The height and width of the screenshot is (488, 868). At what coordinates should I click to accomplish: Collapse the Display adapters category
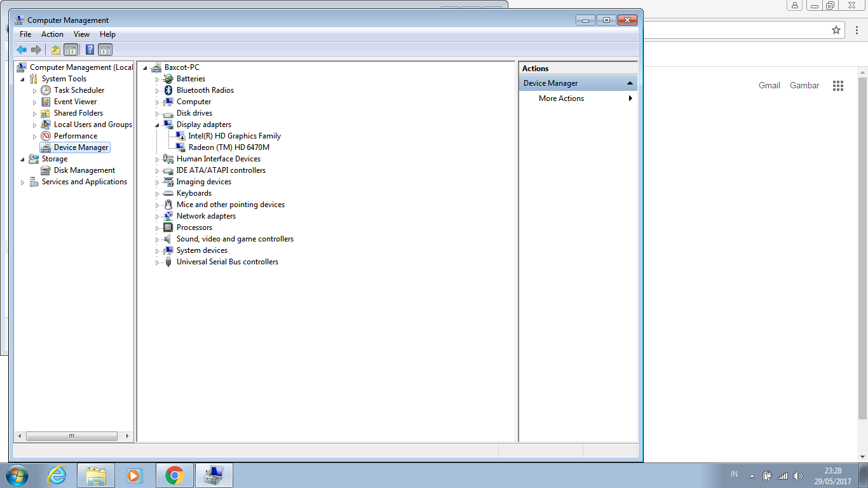pos(158,125)
